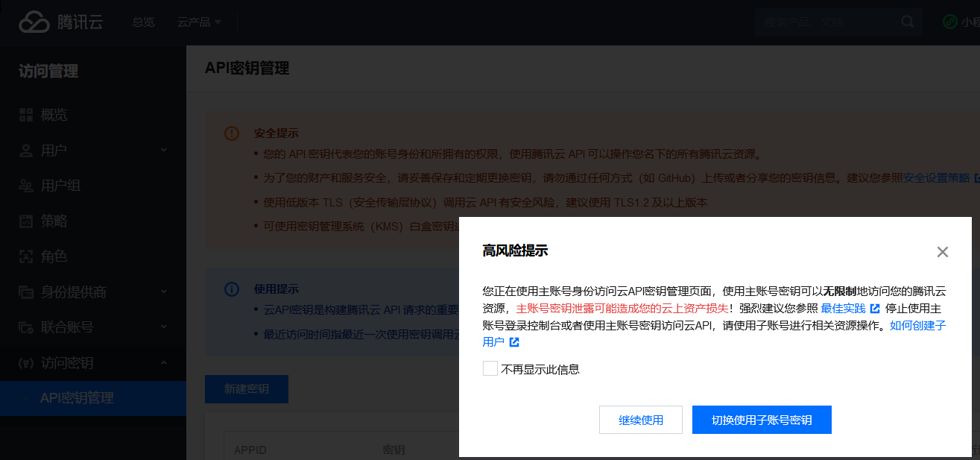Click the 角色 role icon in sidebar
The width and height of the screenshot is (980, 460).
[x=26, y=256]
